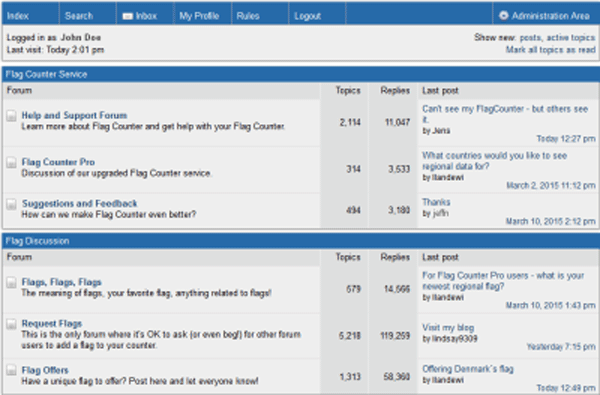Open the Flag Offers forum
The width and height of the screenshot is (600, 395).
pyautogui.click(x=45, y=370)
